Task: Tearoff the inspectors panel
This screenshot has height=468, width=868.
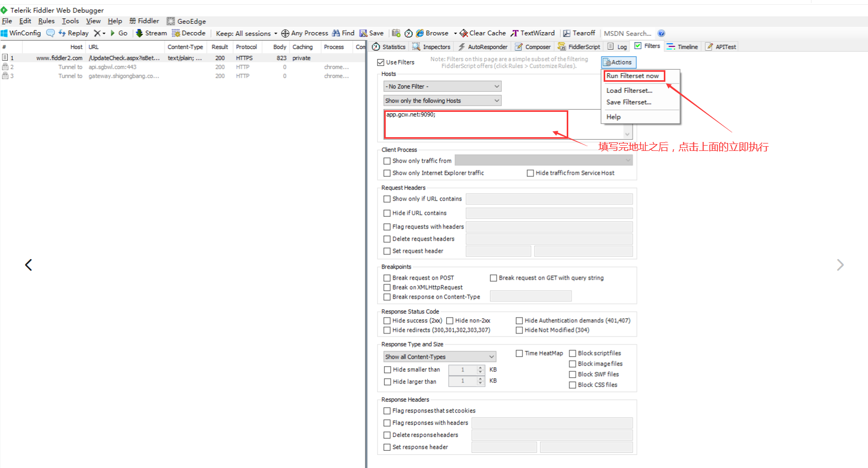Action: [579, 33]
